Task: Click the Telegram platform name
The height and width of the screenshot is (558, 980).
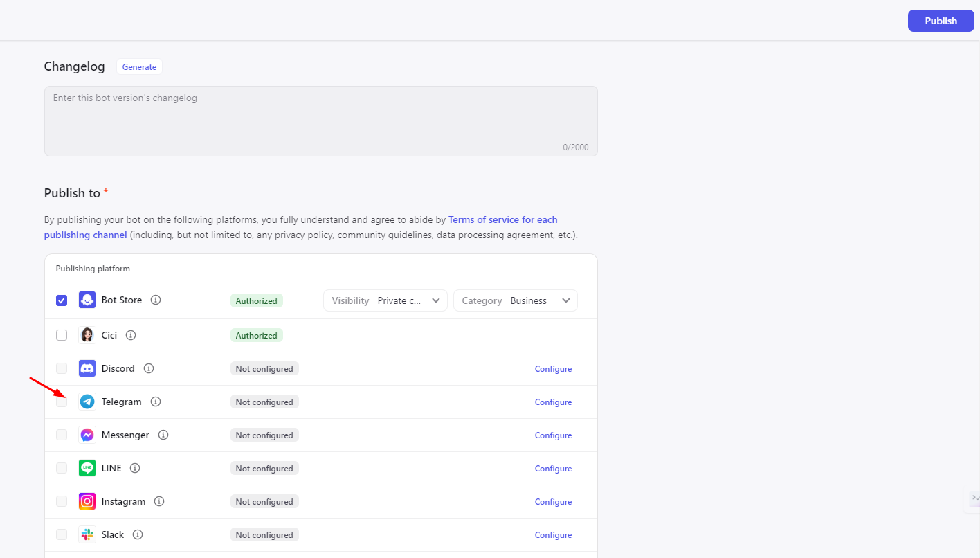Action: tap(121, 402)
